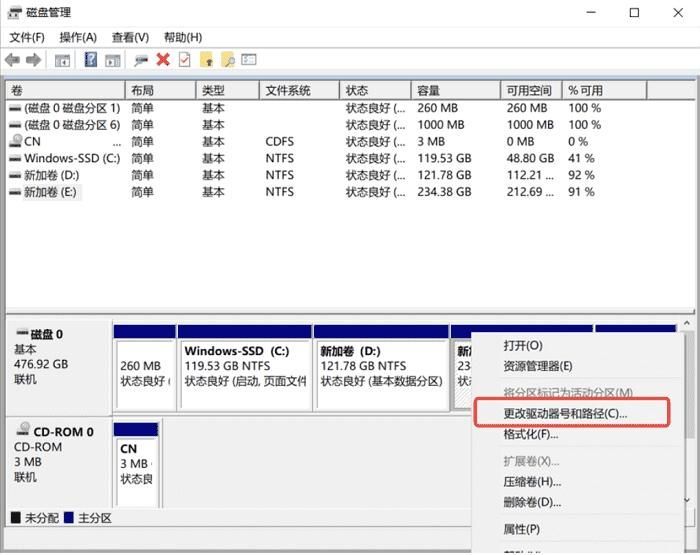Click '121.78 GB' capacity cell in volume list
The image size is (700, 555).
[x=444, y=175]
